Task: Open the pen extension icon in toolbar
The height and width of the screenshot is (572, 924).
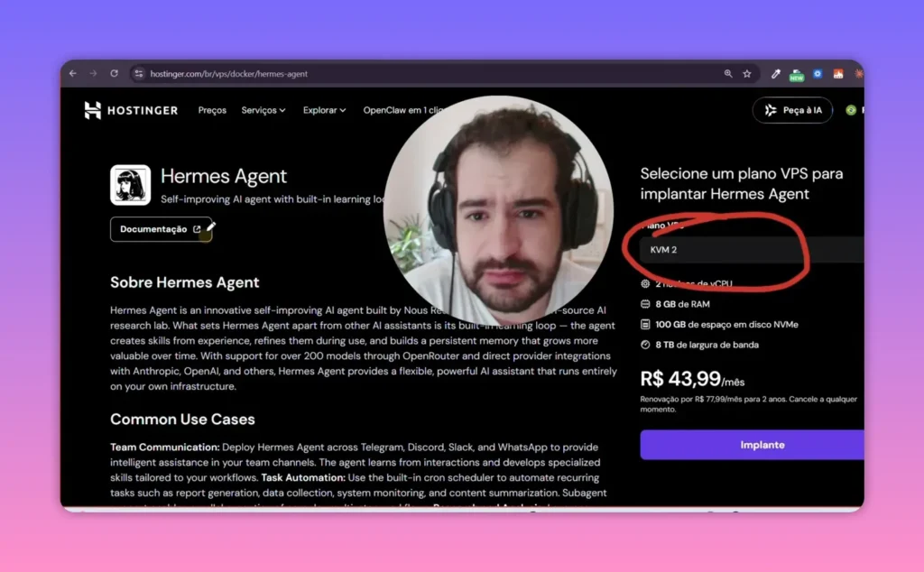Action: 775,74
